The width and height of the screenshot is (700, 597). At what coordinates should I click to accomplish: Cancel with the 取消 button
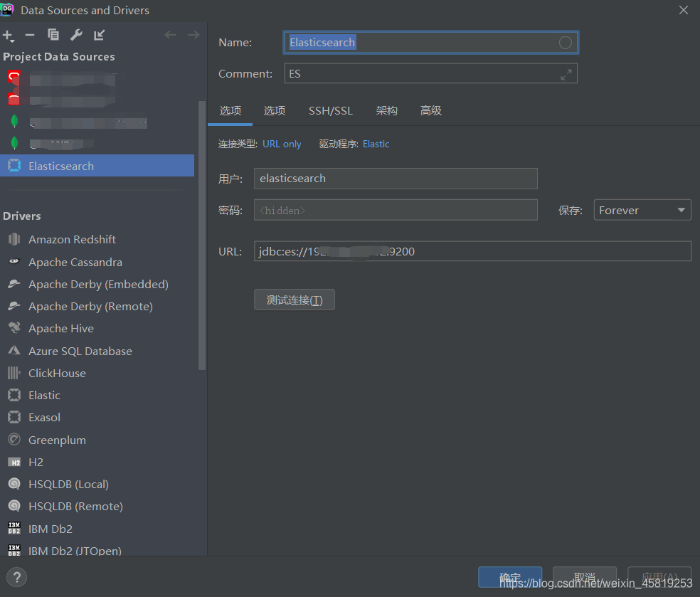pos(585,577)
